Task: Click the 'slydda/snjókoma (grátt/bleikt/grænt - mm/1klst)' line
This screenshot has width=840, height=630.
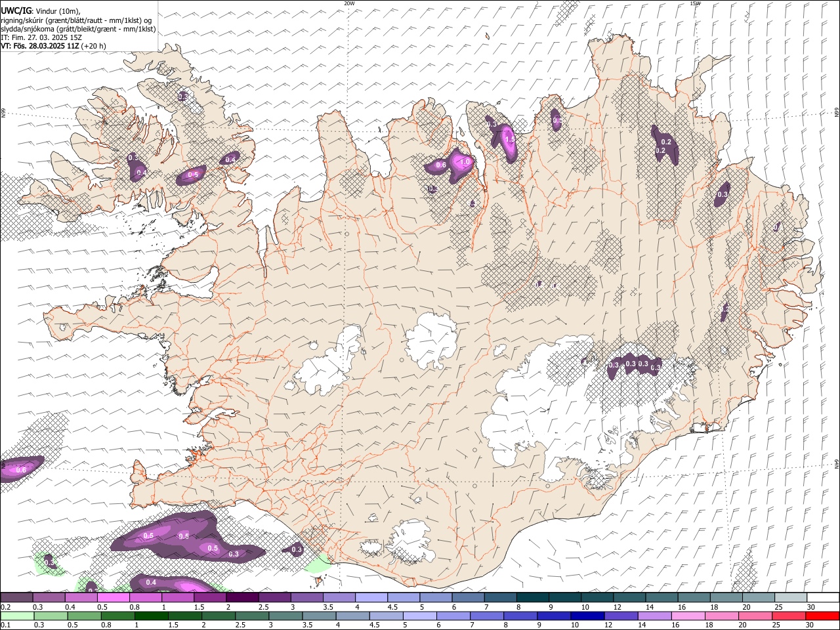Action: tap(78, 29)
